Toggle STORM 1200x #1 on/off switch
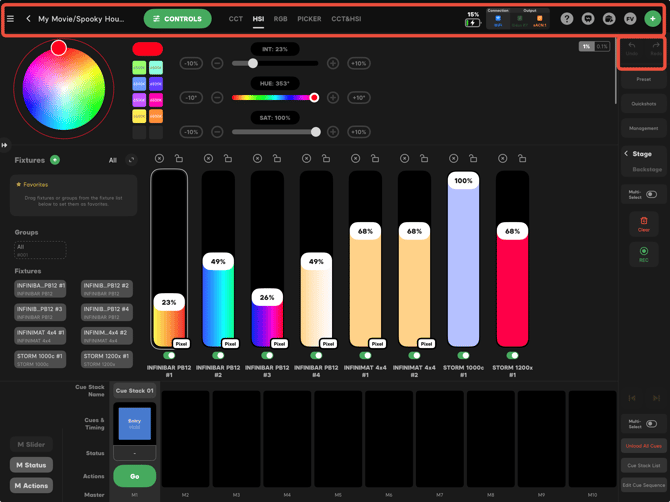This screenshot has width=670, height=502. click(x=512, y=355)
